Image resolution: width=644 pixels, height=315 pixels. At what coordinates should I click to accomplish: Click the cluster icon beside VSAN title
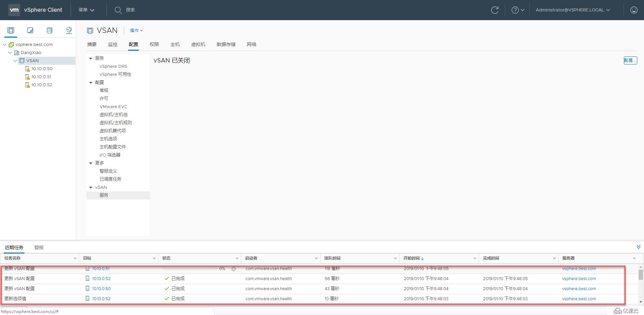90,31
